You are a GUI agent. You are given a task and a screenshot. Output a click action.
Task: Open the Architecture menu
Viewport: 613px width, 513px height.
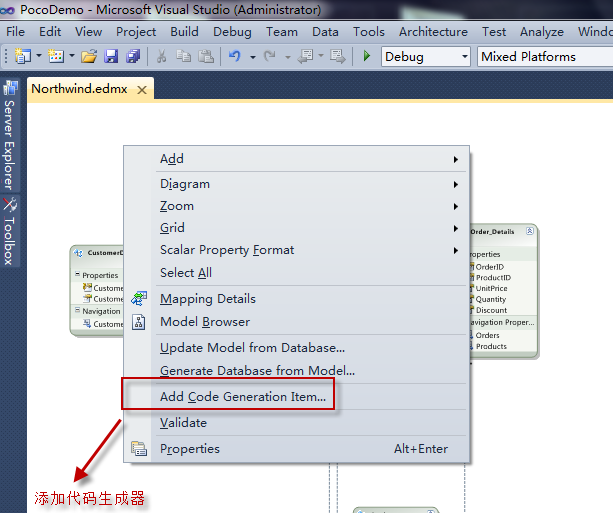pyautogui.click(x=434, y=32)
